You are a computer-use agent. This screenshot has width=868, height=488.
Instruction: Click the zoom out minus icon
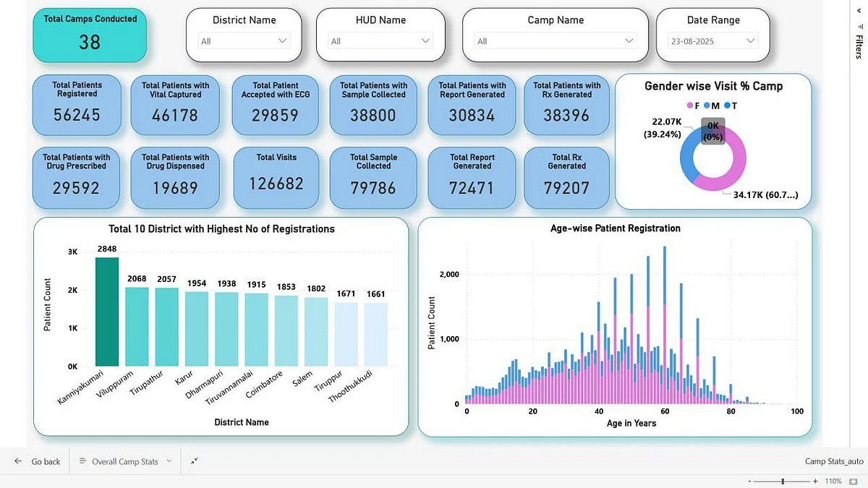(750, 481)
